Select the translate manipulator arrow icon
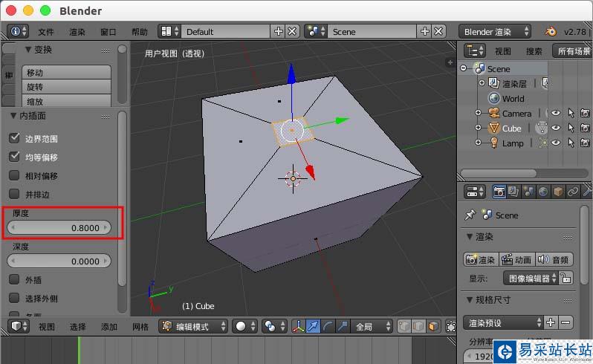This screenshot has width=593, height=364. (313, 326)
